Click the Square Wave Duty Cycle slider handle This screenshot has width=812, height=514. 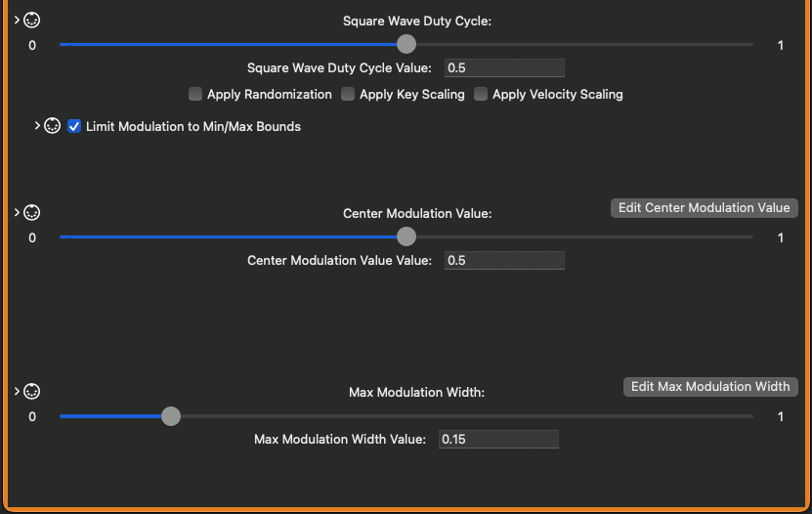[406, 44]
